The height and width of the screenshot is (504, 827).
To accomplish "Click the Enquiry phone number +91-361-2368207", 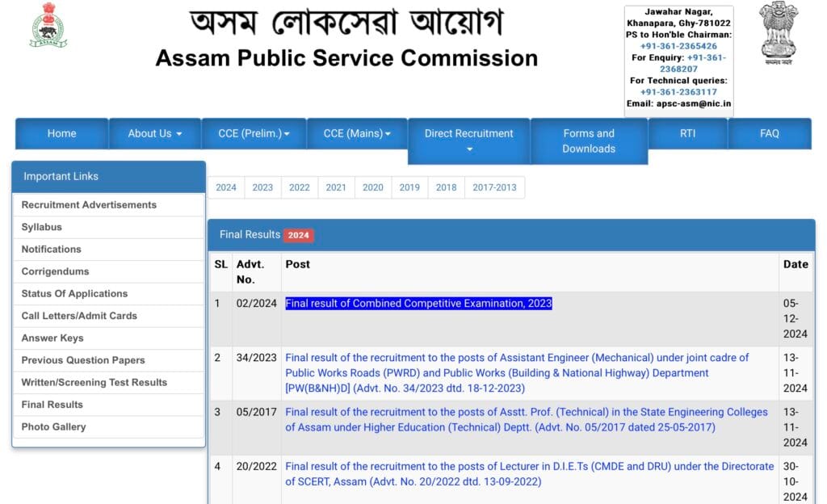I will (x=692, y=63).
